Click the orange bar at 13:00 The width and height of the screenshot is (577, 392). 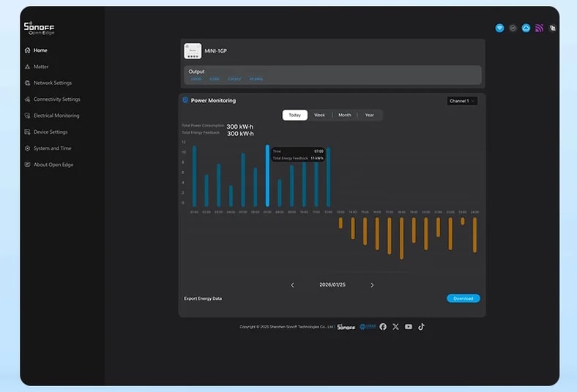click(340, 223)
